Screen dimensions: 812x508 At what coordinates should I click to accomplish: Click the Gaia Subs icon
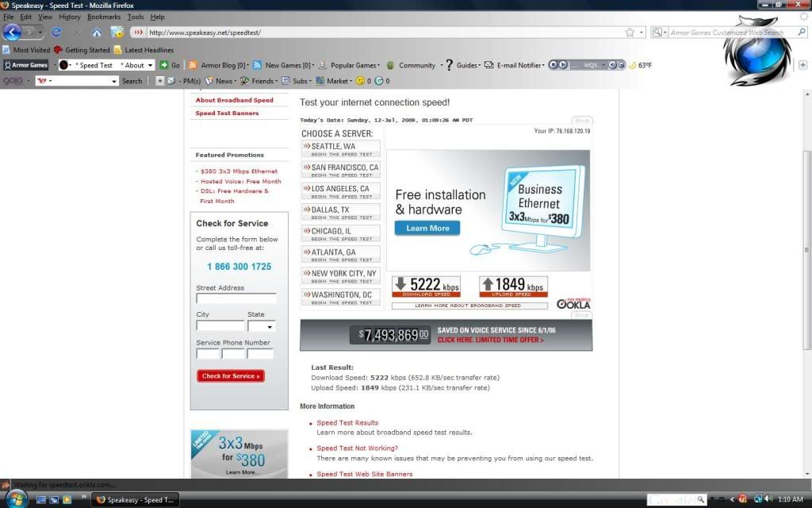(285, 81)
